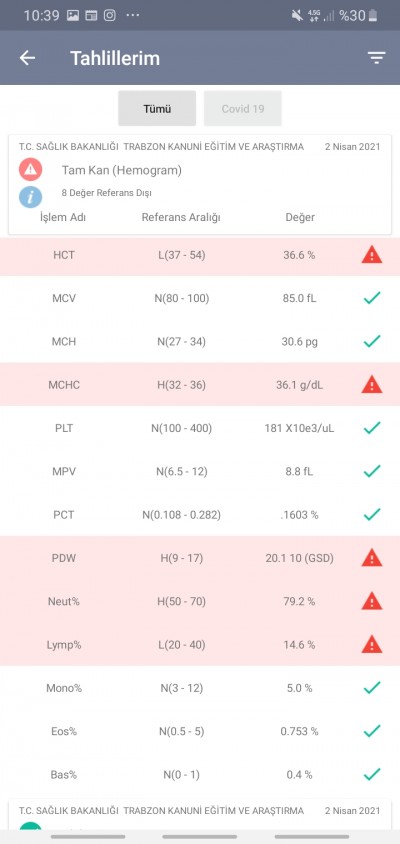Tap the Eos% value 0.753 %
Viewport: 400px width, 844px height.
[x=299, y=732]
